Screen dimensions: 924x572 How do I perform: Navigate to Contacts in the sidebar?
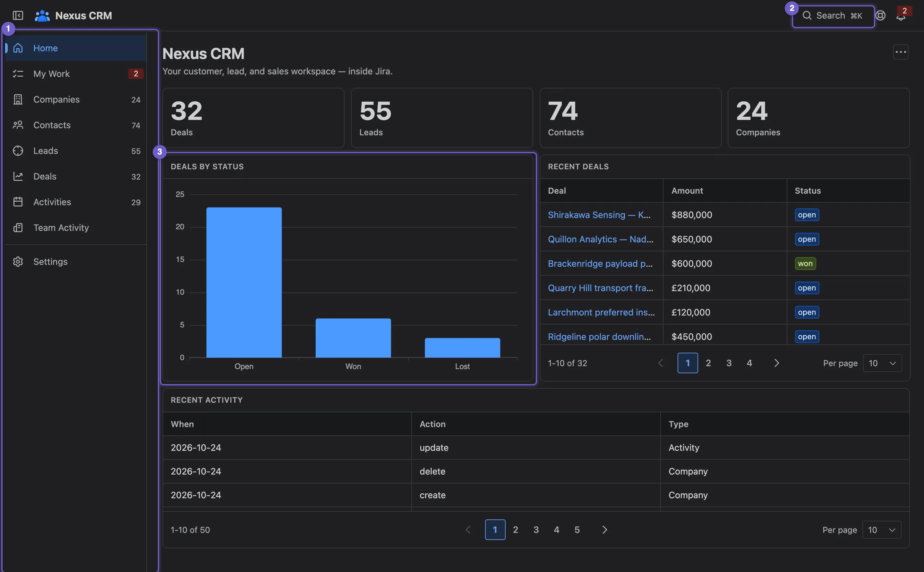coord(76,125)
